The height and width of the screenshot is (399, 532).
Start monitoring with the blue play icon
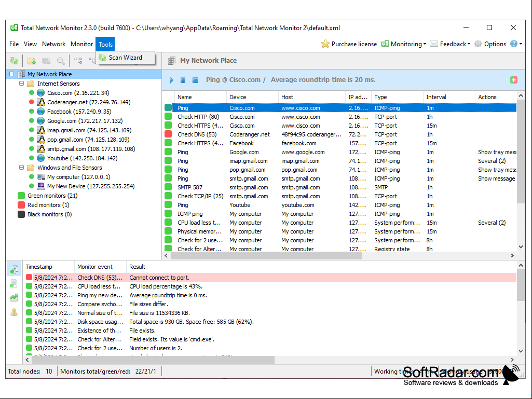pos(171,80)
